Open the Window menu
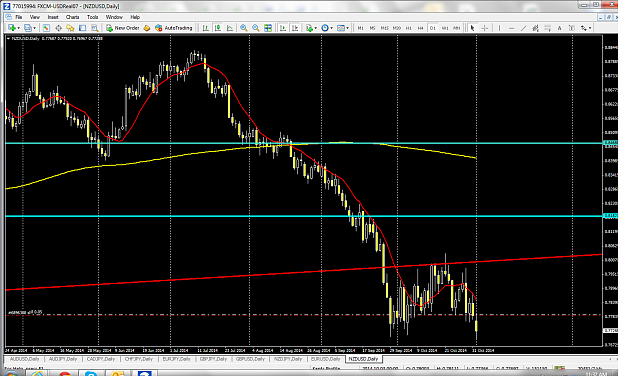625x376 pixels. [x=114, y=17]
